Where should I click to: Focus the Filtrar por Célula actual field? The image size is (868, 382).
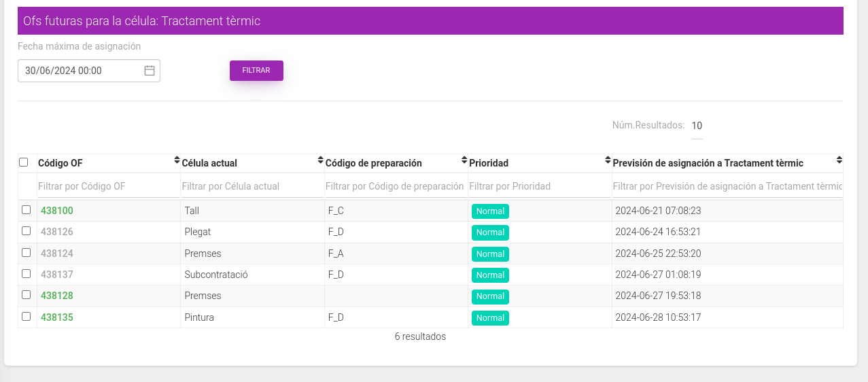[x=252, y=186]
